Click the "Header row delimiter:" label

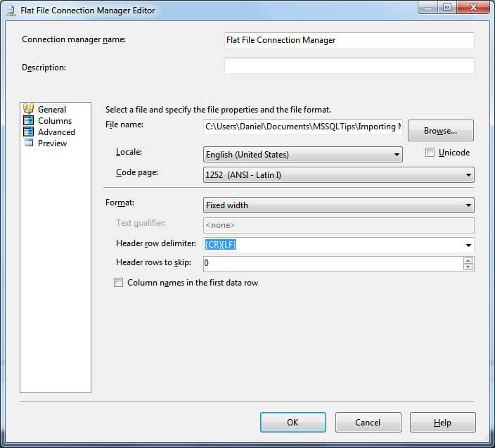click(x=156, y=243)
